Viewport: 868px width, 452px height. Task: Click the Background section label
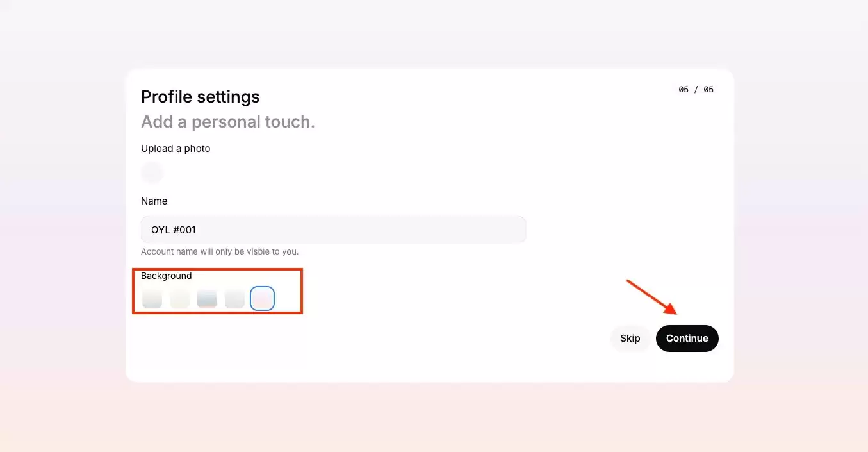[166, 276]
